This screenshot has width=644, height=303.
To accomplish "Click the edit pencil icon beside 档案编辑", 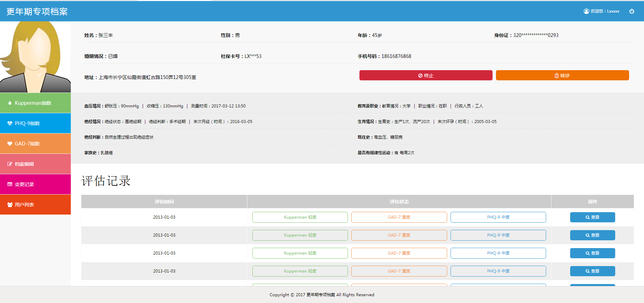I will (10, 164).
